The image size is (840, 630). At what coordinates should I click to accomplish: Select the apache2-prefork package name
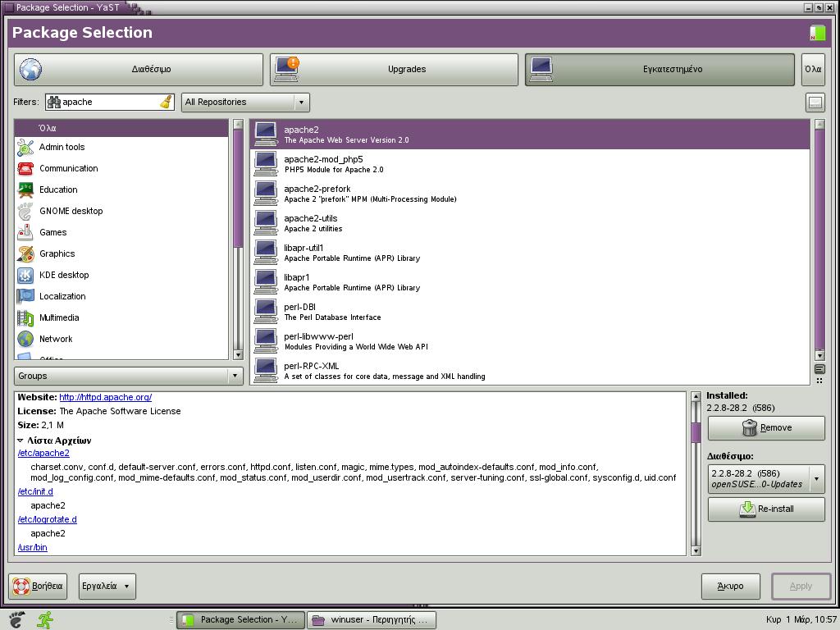pyautogui.click(x=317, y=189)
